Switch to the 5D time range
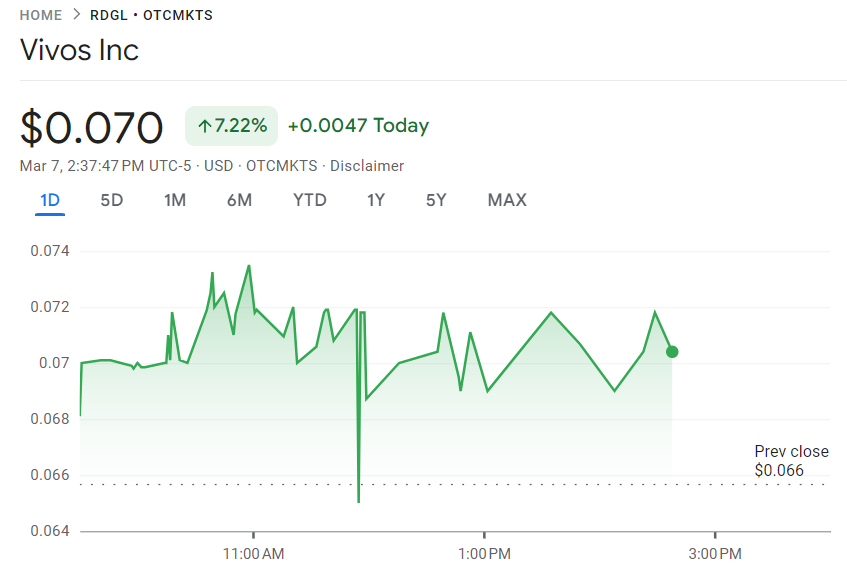847x566 pixels. coord(112,200)
